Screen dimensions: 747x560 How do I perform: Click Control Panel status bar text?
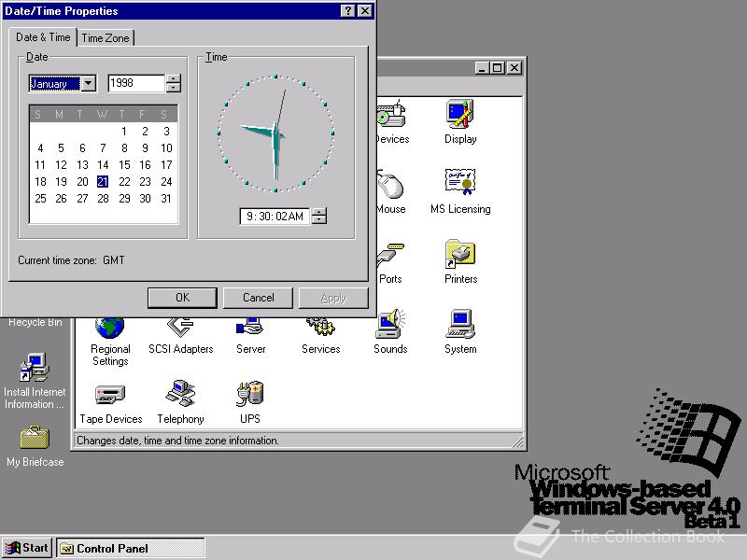point(177,441)
